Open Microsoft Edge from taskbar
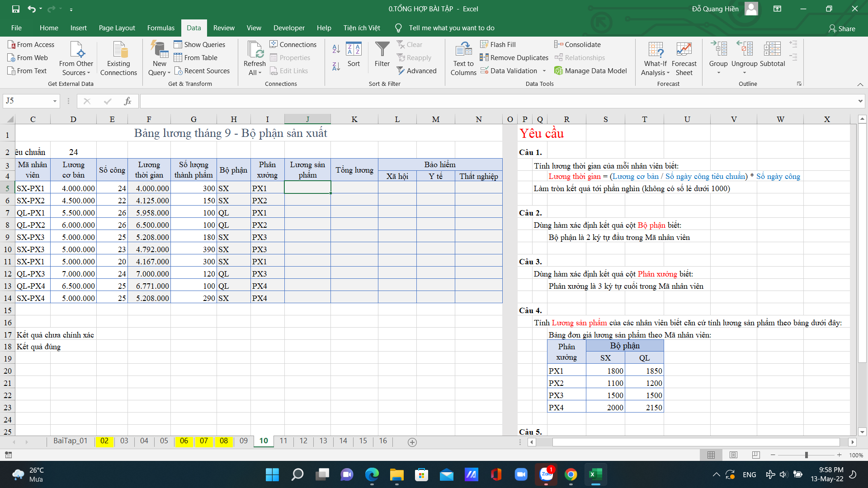Screen dimensions: 868x488 tap(372, 474)
